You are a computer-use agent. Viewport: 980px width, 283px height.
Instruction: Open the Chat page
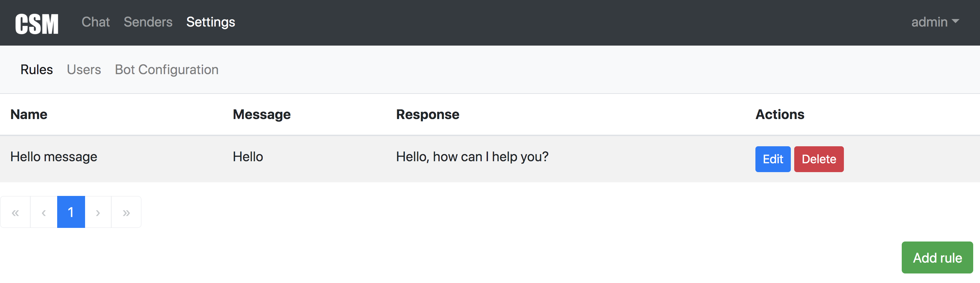tap(96, 22)
